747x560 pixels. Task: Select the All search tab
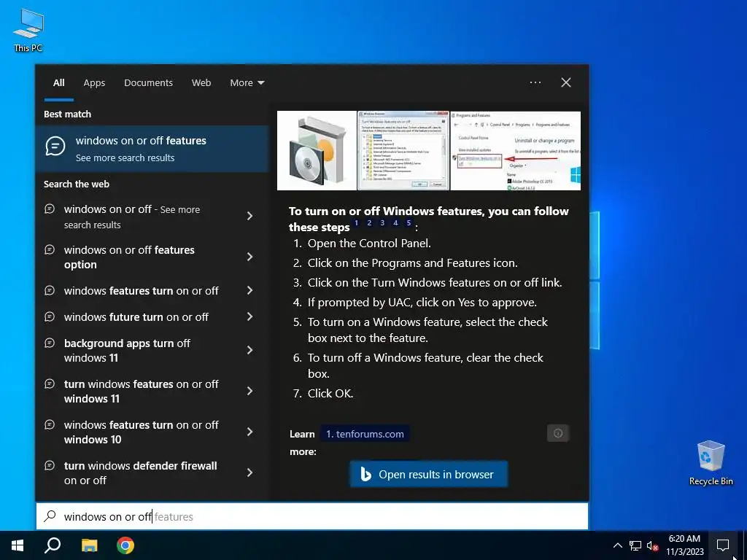(x=59, y=83)
